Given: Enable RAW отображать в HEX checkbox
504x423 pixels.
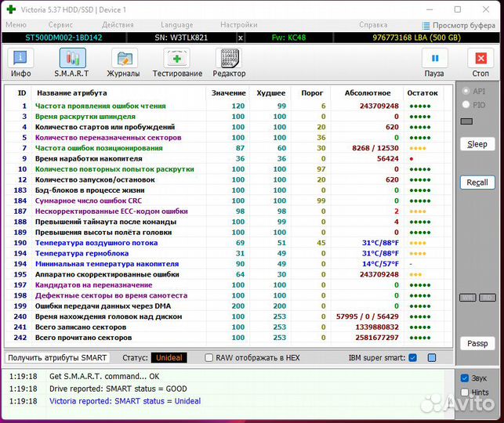Looking at the screenshot, I should tap(209, 358).
